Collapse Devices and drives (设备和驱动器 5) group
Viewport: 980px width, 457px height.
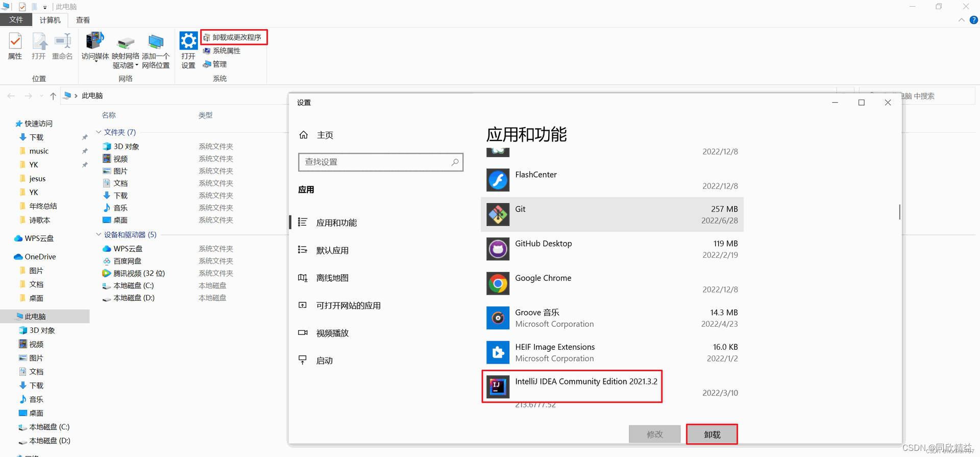99,234
